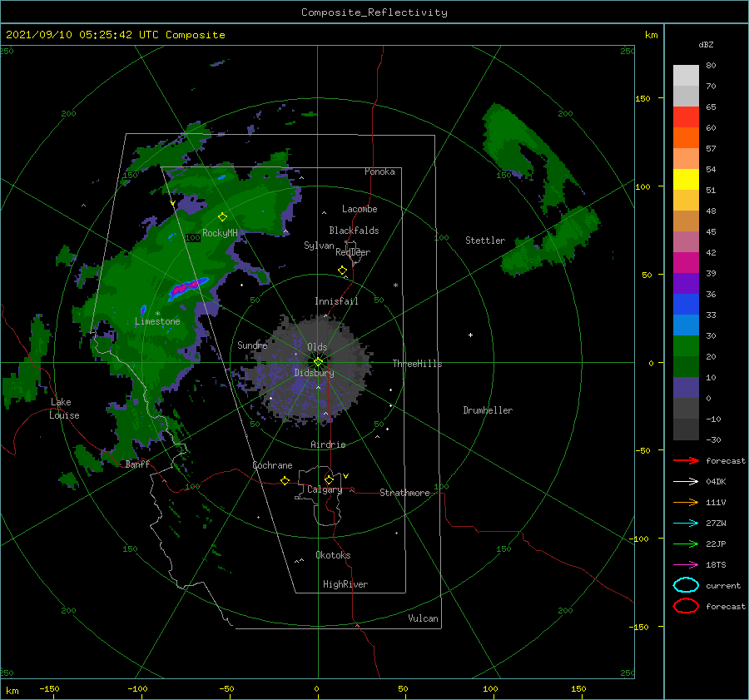Click the Sundre label

[252, 345]
